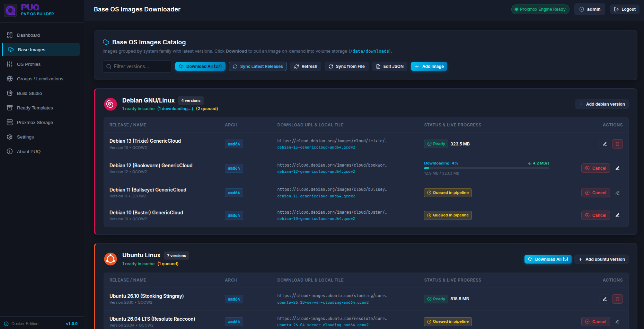Delete Ubuntu 26.10 image with trash icon
The height and width of the screenshot is (329, 644).
pyautogui.click(x=617, y=299)
